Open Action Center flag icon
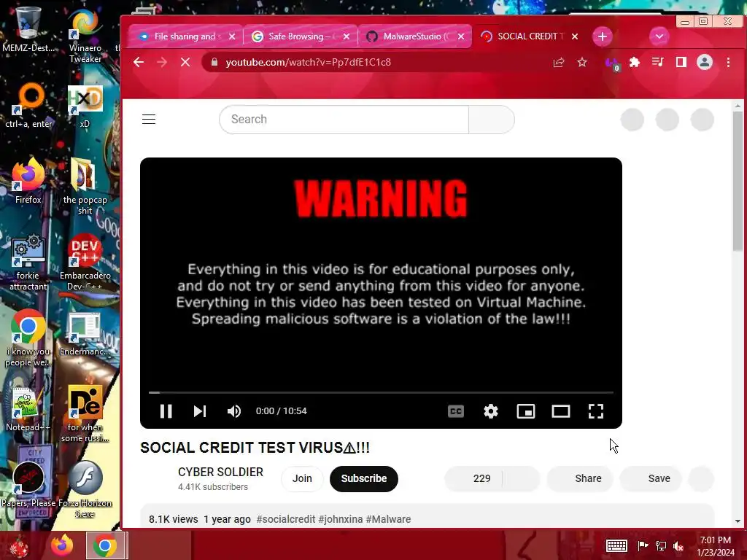Image resolution: width=747 pixels, height=560 pixels. [x=643, y=545]
